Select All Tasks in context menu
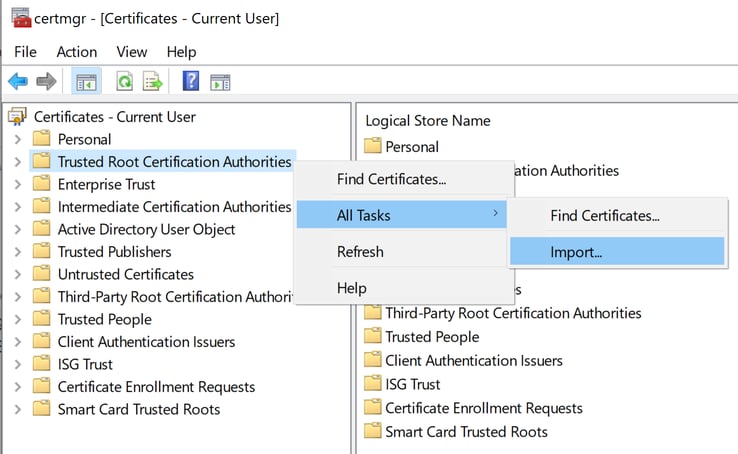The height and width of the screenshot is (454, 738). [401, 215]
